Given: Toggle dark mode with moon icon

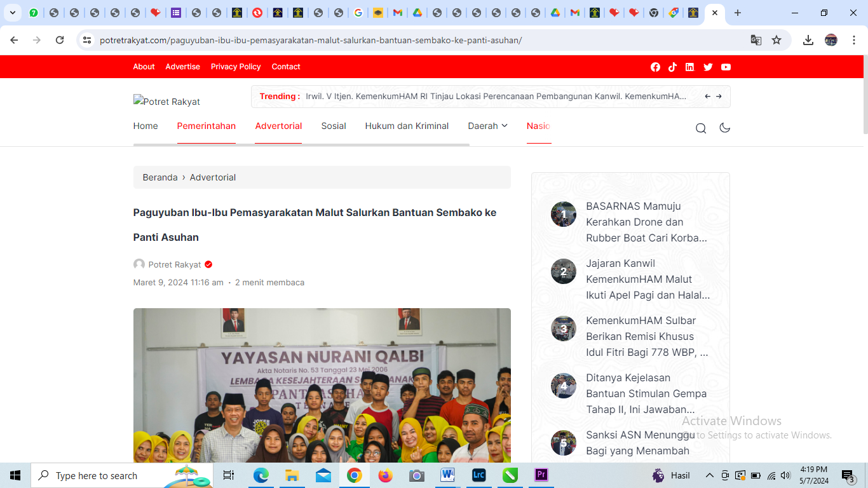Looking at the screenshot, I should 724,128.
